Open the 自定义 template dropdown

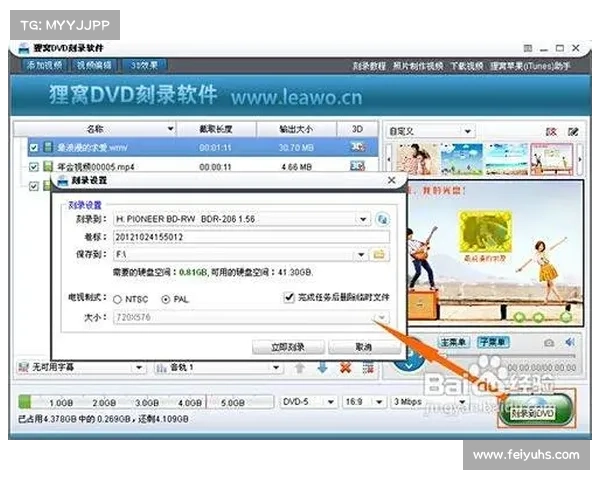click(468, 131)
